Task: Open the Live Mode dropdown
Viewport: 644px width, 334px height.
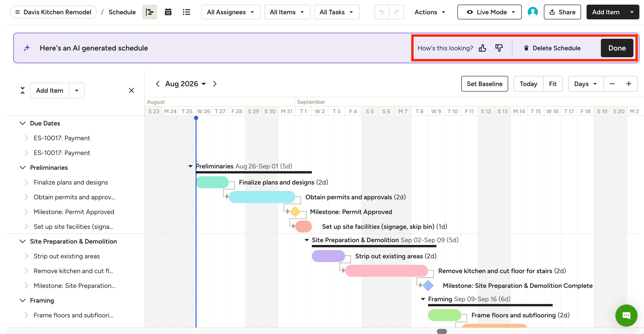Action: click(x=489, y=12)
